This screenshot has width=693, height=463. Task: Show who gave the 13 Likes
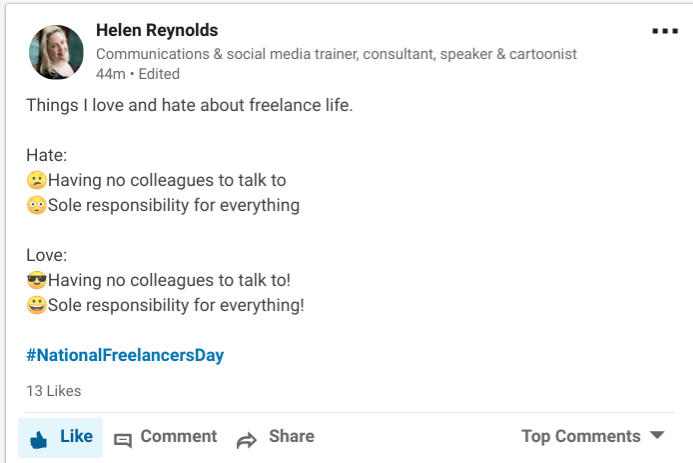click(53, 391)
